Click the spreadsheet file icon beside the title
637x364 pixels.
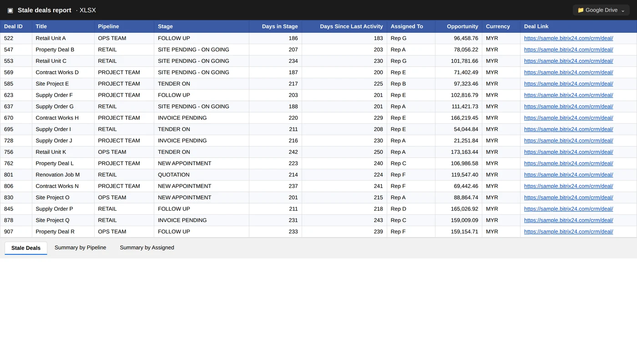tap(10, 10)
